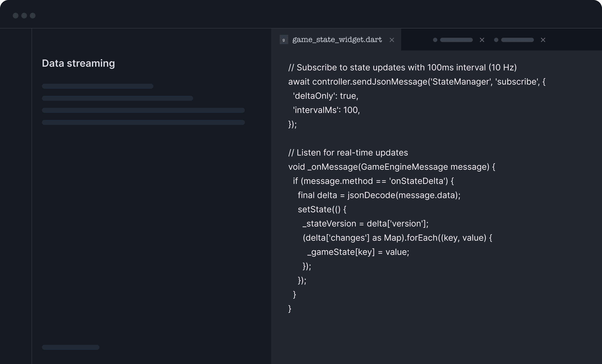This screenshot has width=602, height=364.
Task: Click the middle window control dot
Action: point(24,16)
